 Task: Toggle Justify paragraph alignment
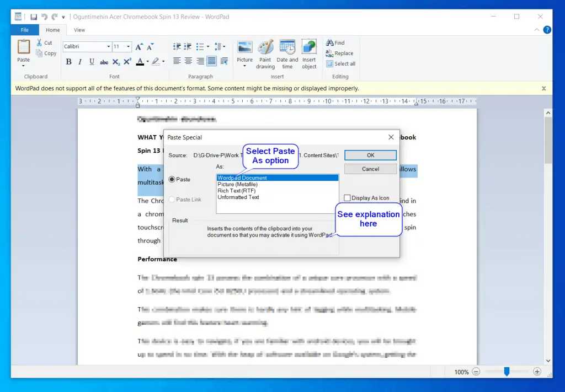click(x=212, y=61)
